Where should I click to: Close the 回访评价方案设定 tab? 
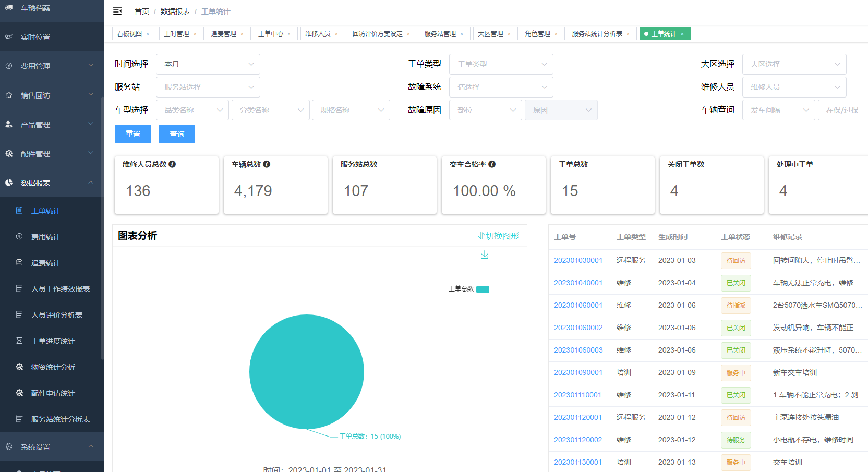(x=408, y=34)
